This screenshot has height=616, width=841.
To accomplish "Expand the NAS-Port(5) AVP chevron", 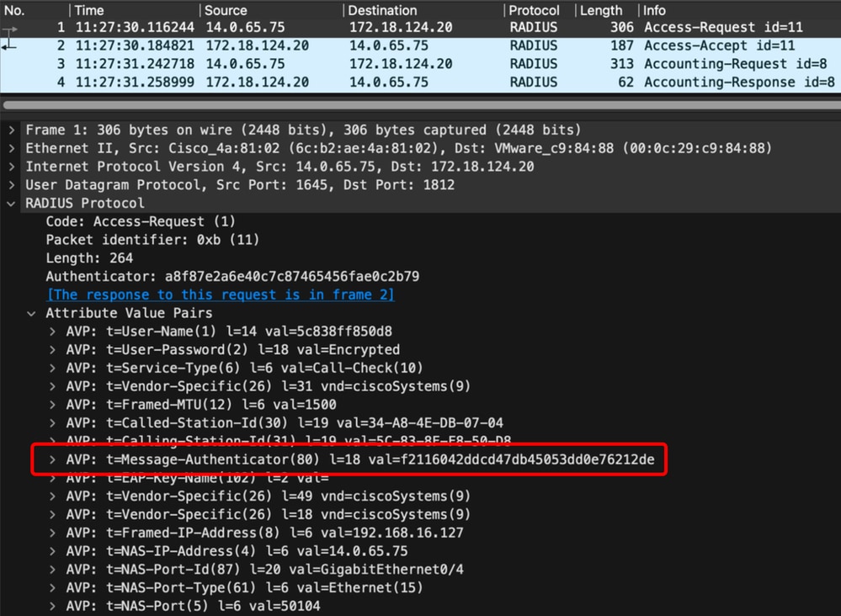I will click(52, 606).
